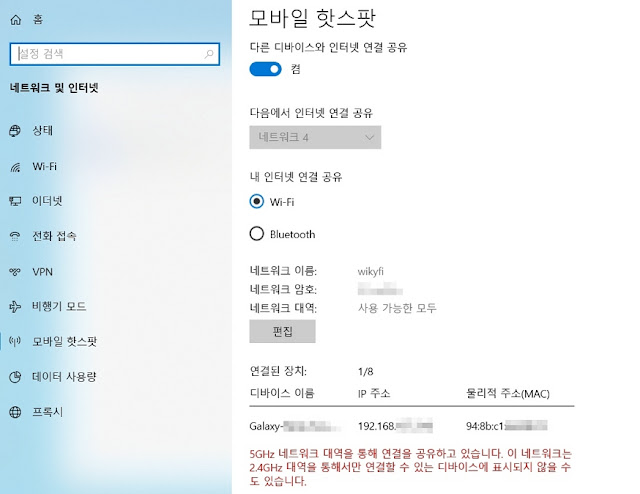640x494 pixels.
Task: Click the connected devices count 1/8
Action: click(365, 372)
